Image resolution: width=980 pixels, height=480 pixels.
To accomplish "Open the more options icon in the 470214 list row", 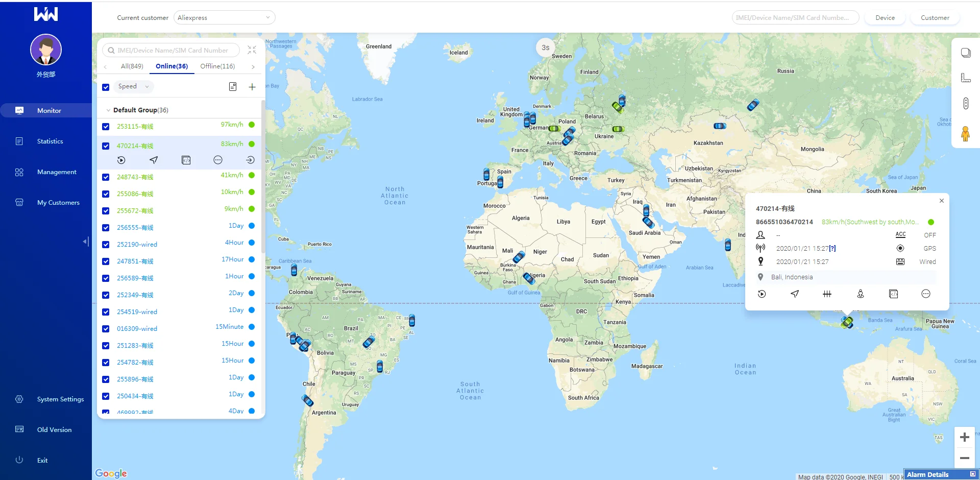I will (218, 160).
